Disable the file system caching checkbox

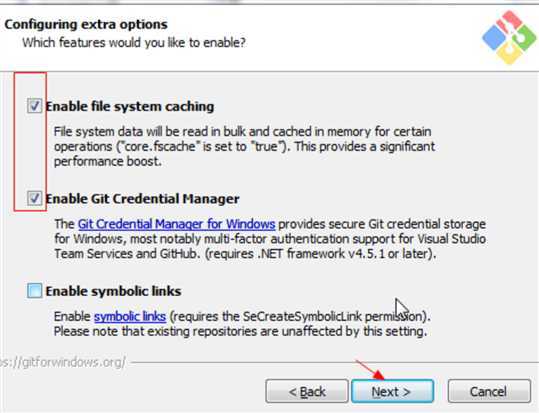click(x=34, y=106)
